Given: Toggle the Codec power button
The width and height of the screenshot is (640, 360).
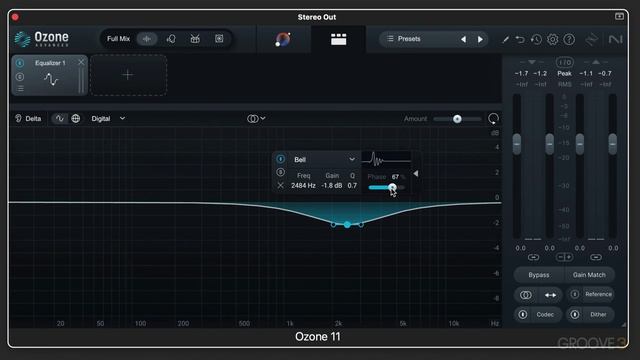Looking at the screenshot, I should 523,314.
